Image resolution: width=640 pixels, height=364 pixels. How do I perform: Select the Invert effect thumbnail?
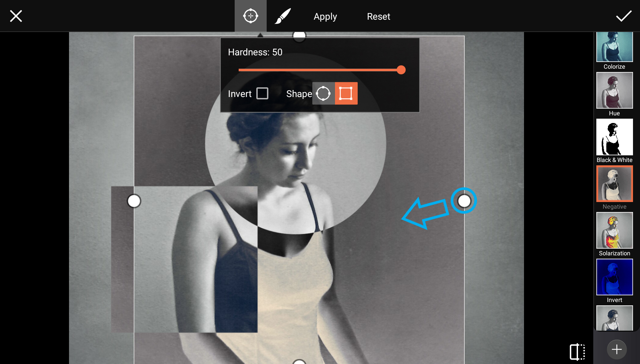point(614,277)
